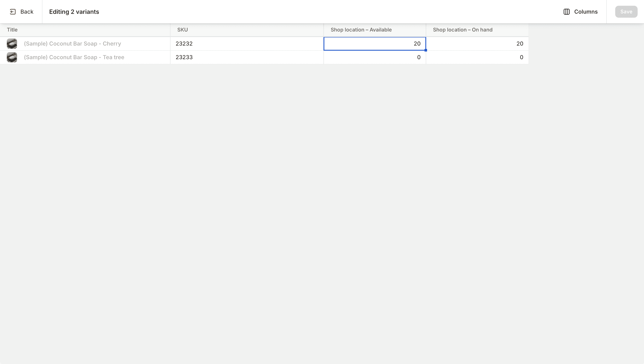The height and width of the screenshot is (364, 644).
Task: Select the Tea tree variant row
Action: (250, 57)
